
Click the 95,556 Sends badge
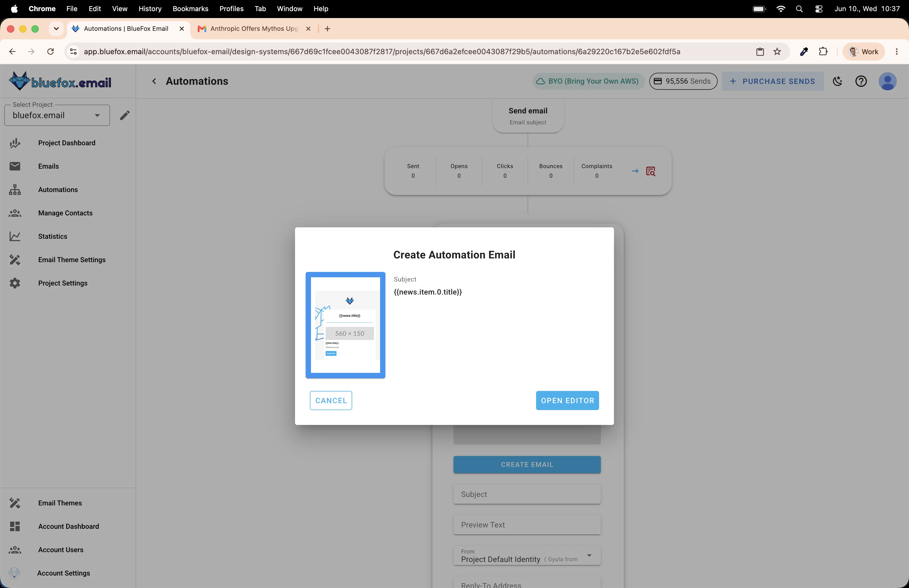coord(683,81)
